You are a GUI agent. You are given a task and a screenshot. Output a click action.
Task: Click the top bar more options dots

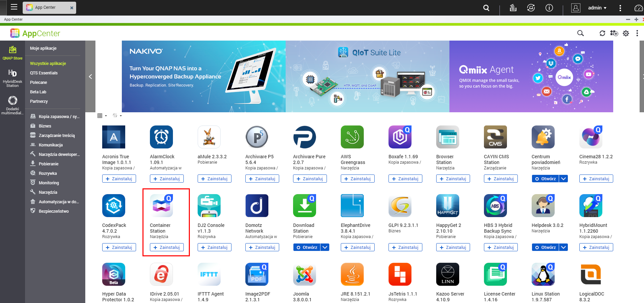pos(620,8)
